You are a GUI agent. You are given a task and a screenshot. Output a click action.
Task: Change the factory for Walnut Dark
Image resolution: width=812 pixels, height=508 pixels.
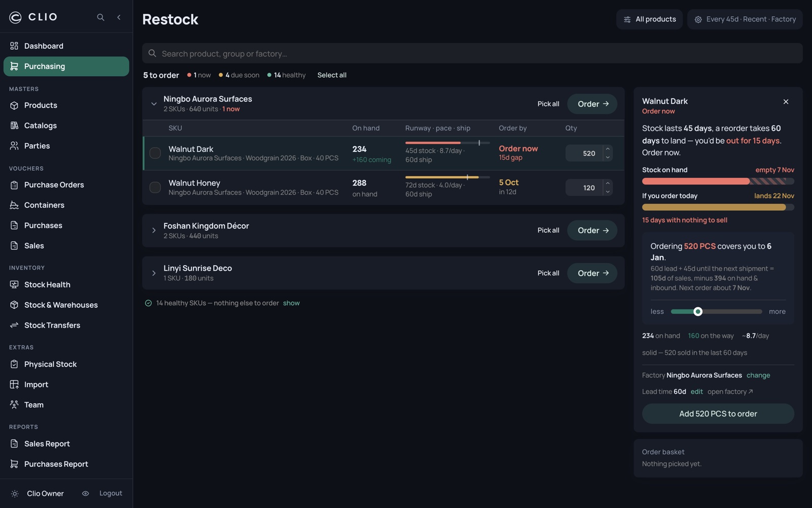click(758, 375)
